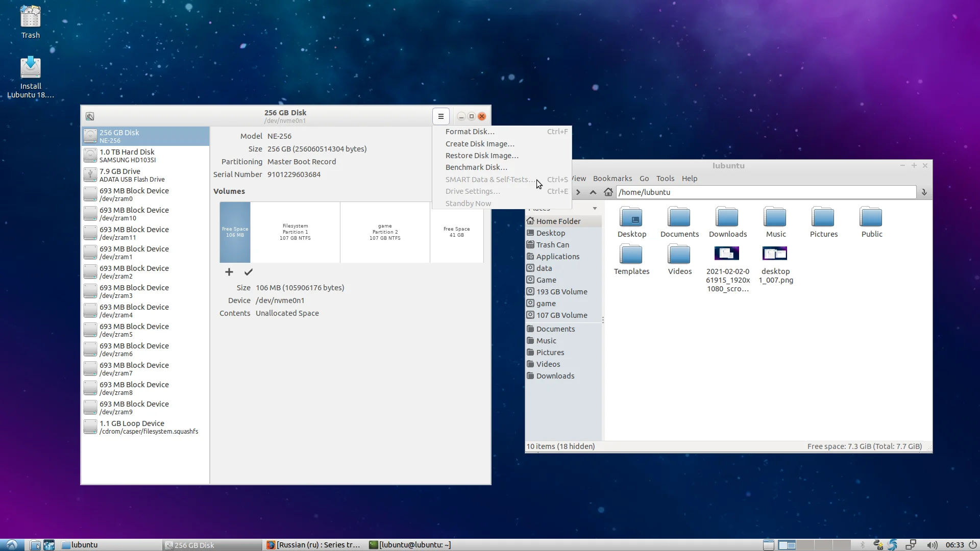Switch to the second workspace in pager

point(805,545)
